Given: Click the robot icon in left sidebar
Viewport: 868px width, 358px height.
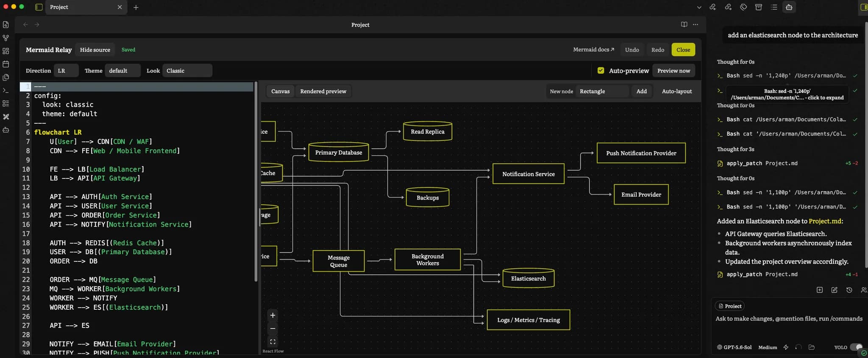Looking at the screenshot, I should click(6, 130).
